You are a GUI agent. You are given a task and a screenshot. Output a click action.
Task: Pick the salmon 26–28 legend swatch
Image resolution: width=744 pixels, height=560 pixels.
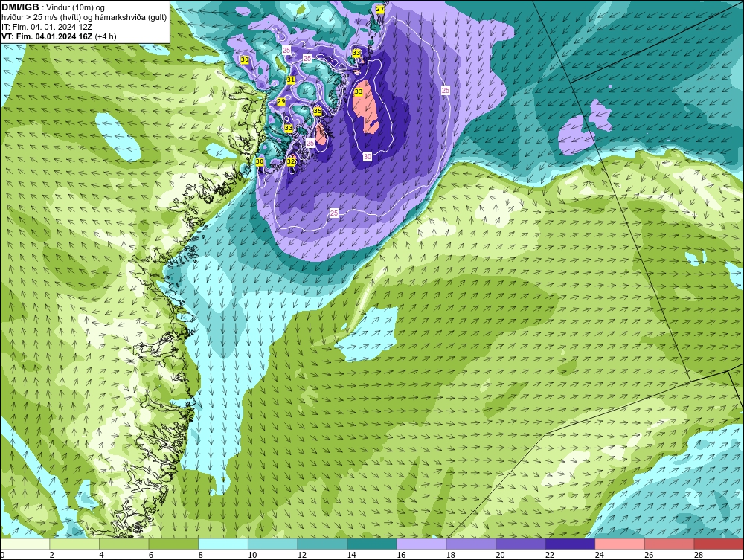pos(669,544)
